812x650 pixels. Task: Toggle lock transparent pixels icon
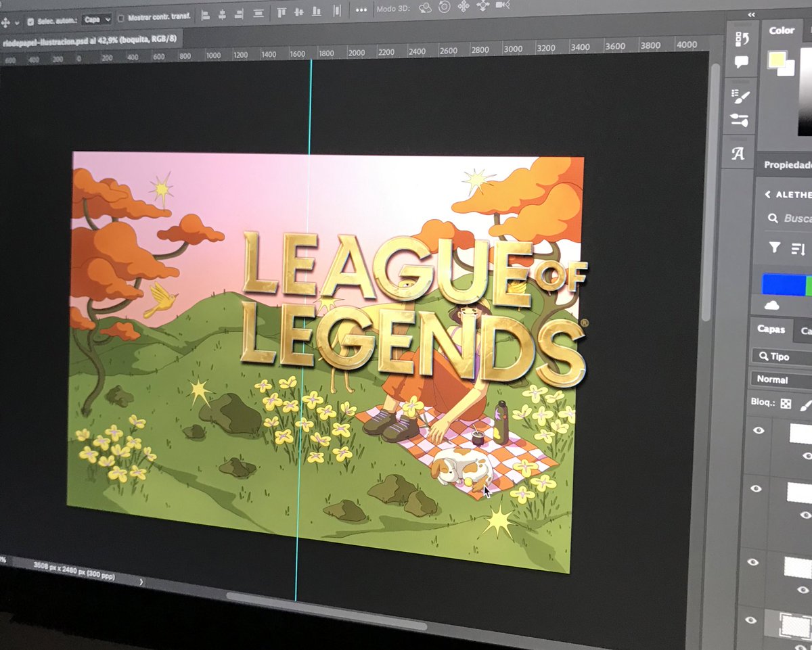[786, 404]
